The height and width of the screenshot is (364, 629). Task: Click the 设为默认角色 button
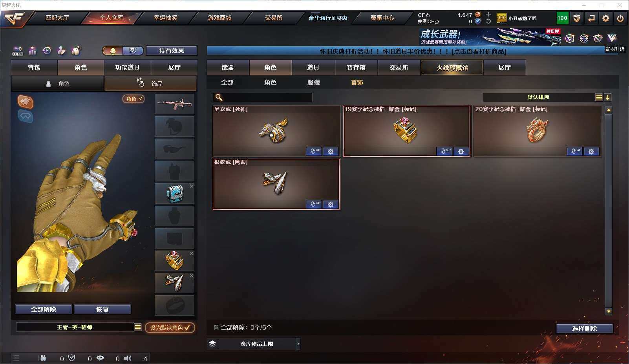pyautogui.click(x=170, y=327)
